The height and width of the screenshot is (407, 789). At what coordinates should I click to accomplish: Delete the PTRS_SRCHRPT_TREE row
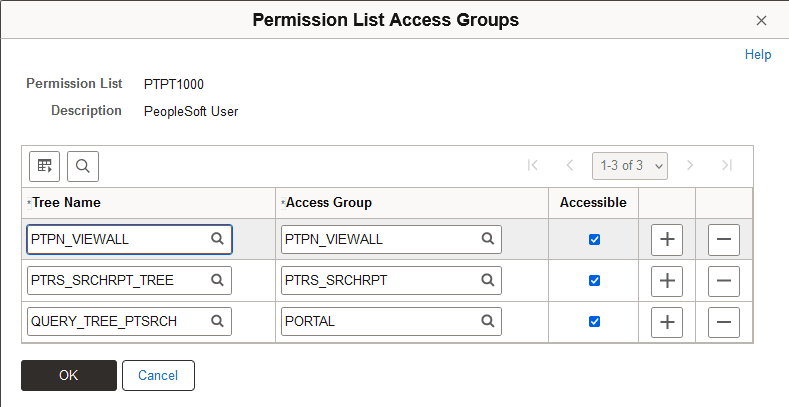(x=724, y=281)
